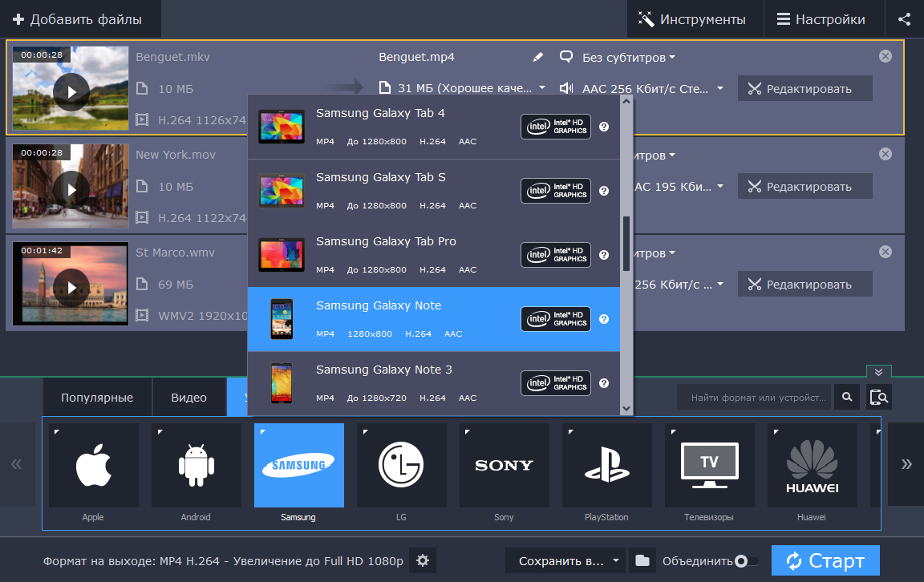Viewport: 924px width, 582px height.
Task: Collapse the format panel with double chevron
Action: pos(878,372)
